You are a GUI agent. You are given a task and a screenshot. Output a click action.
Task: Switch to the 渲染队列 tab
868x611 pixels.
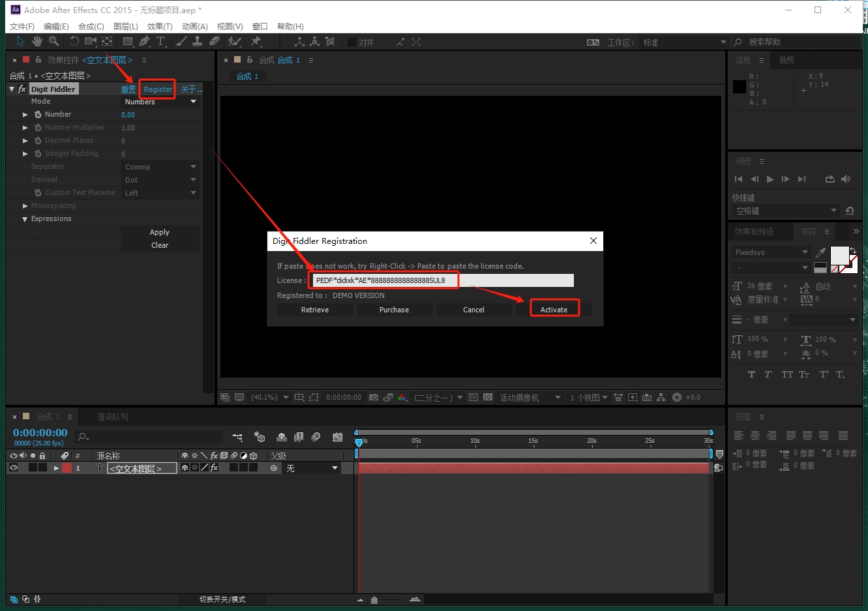pos(112,417)
